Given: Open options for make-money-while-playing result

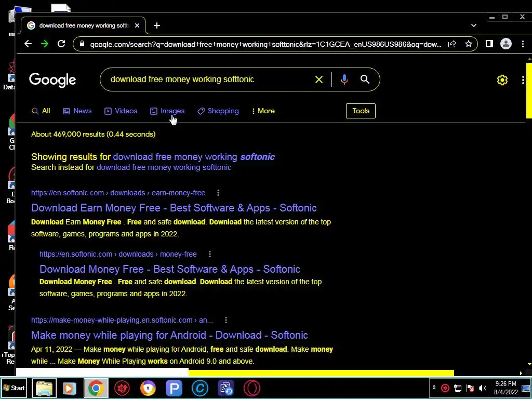Looking at the screenshot, I should click(x=226, y=320).
